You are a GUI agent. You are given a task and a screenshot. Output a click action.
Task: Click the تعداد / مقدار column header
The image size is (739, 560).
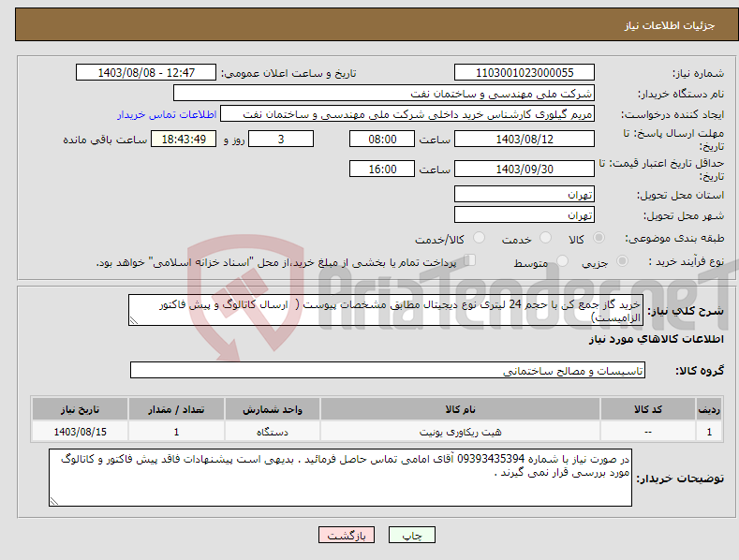click(x=176, y=409)
